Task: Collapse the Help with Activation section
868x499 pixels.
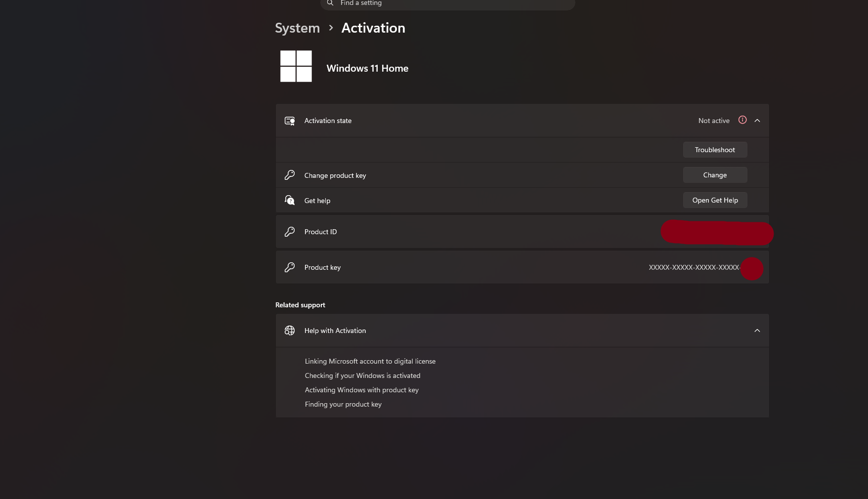Action: click(757, 331)
